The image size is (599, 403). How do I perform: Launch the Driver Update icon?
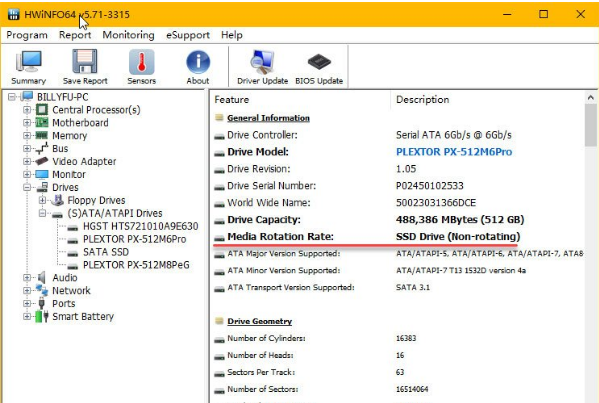(x=262, y=62)
